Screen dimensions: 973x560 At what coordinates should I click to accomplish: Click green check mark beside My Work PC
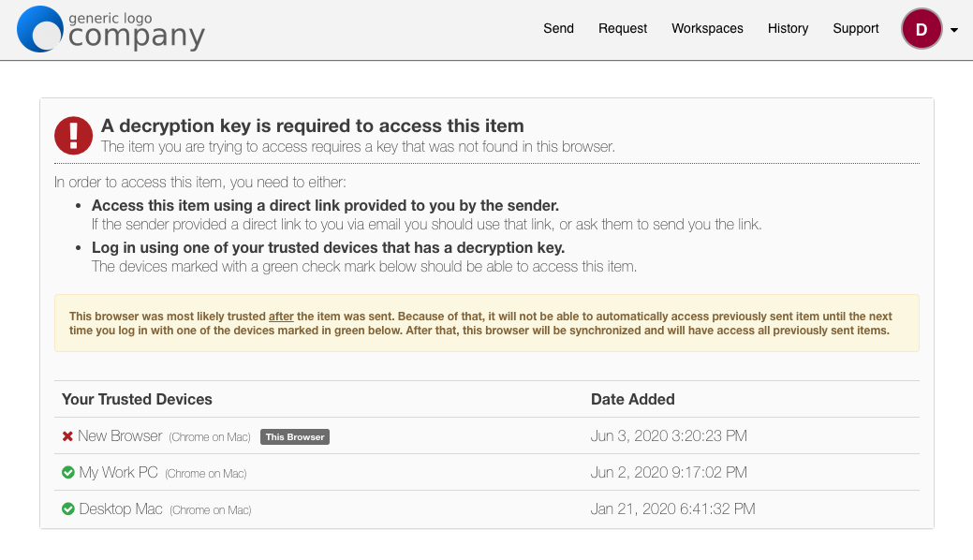pyautogui.click(x=68, y=473)
